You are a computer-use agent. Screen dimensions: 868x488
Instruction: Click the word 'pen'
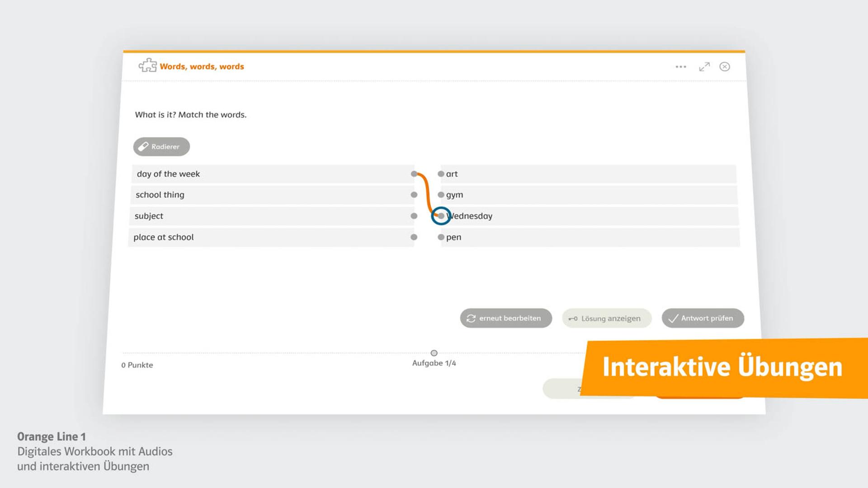click(x=453, y=238)
